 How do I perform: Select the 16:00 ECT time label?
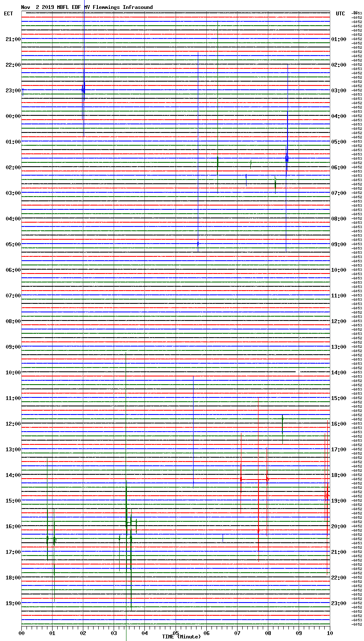coord(13,526)
